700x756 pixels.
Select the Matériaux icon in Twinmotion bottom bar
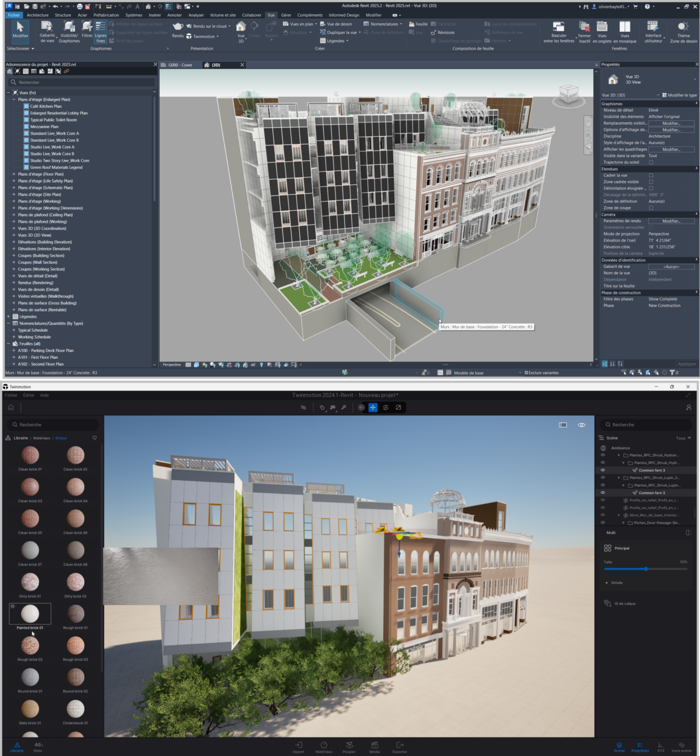click(324, 746)
